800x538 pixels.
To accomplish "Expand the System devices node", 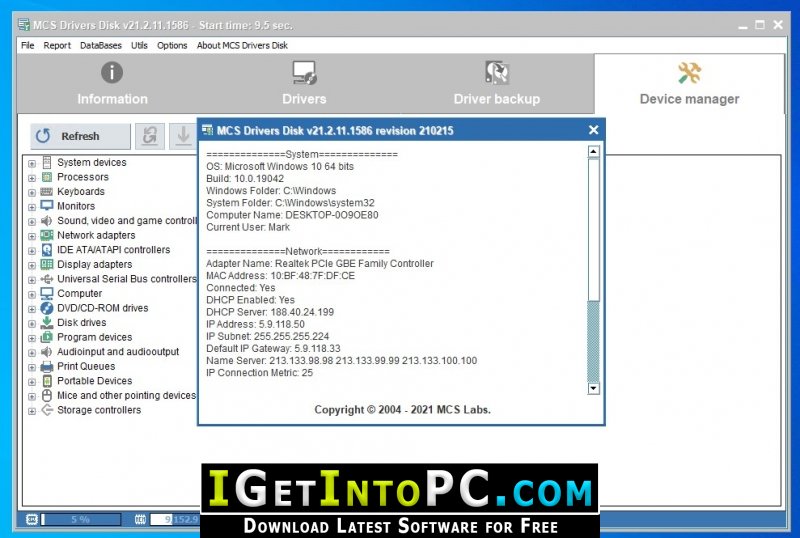I will click(x=32, y=163).
